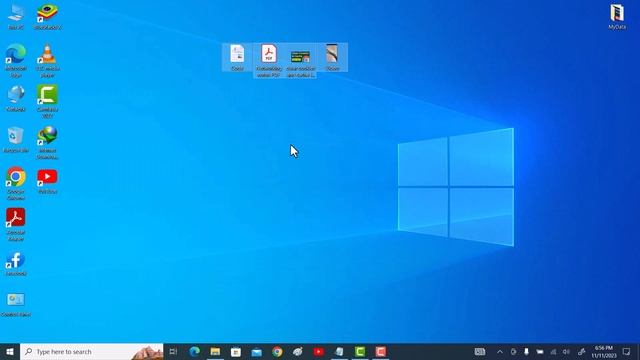
Task: Open File Explorer from the taskbar
Action: (x=215, y=351)
